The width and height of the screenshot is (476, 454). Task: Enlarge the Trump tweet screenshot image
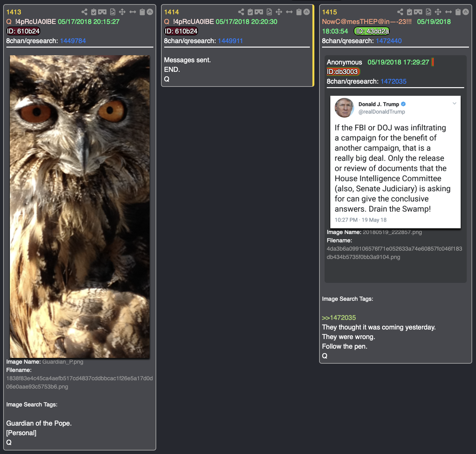point(395,162)
